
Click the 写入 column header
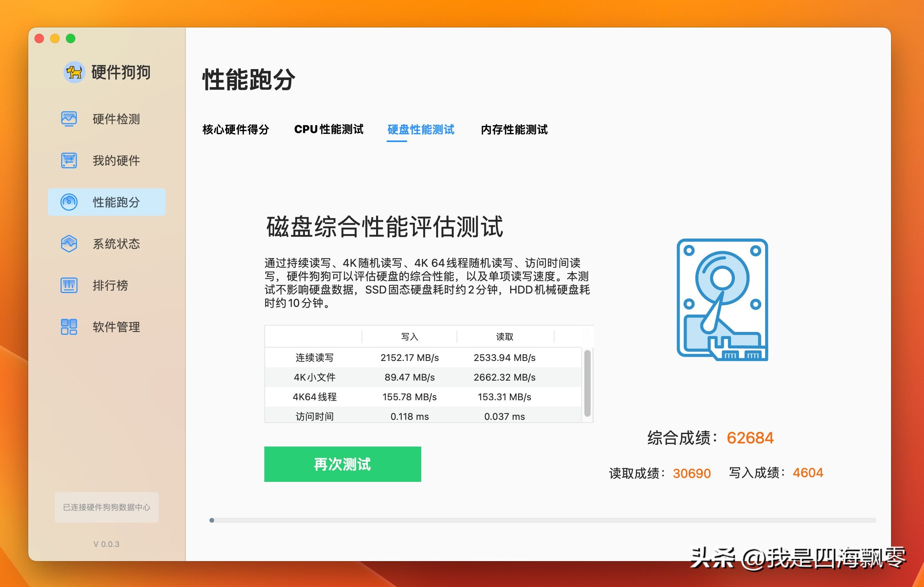(x=409, y=337)
